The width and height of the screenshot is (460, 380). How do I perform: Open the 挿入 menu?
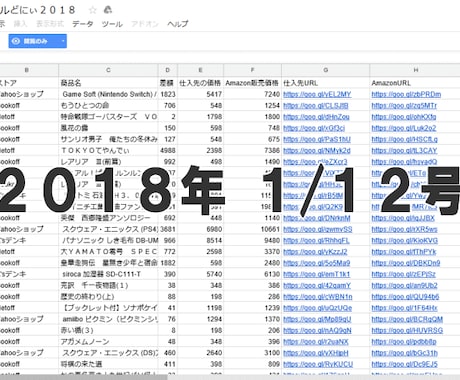(20, 24)
